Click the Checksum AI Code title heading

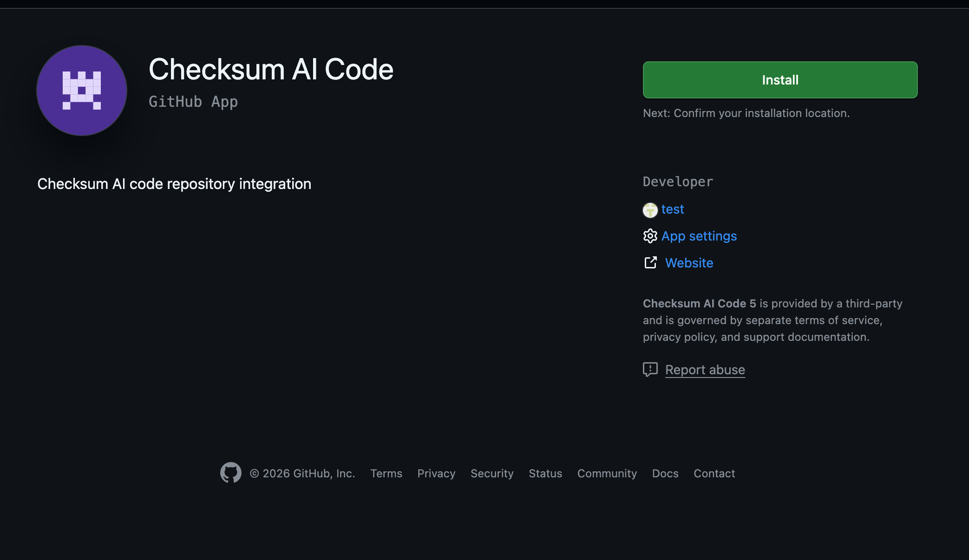click(x=271, y=70)
